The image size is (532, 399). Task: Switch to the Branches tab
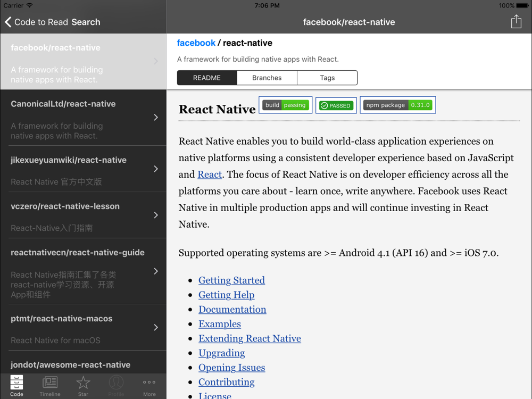[267, 78]
